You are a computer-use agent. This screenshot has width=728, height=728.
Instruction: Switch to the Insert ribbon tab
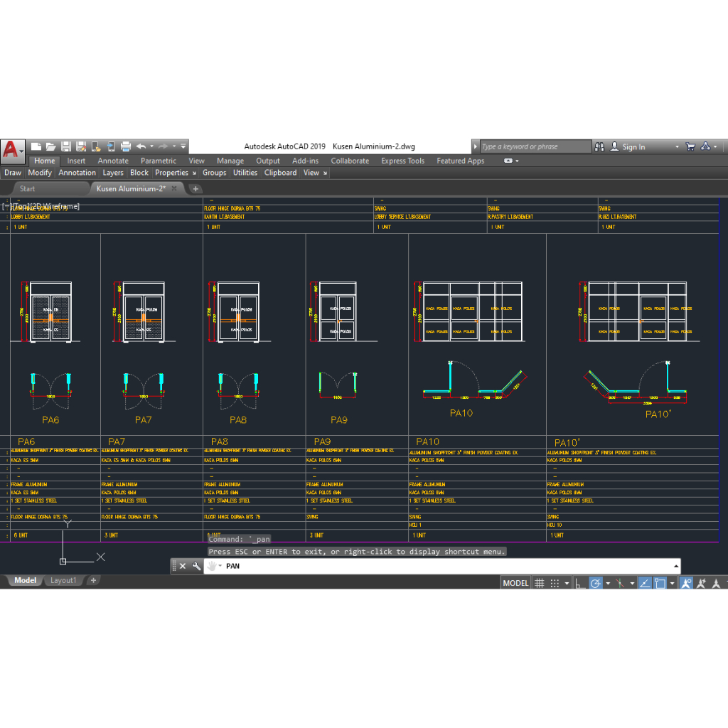[x=76, y=161]
